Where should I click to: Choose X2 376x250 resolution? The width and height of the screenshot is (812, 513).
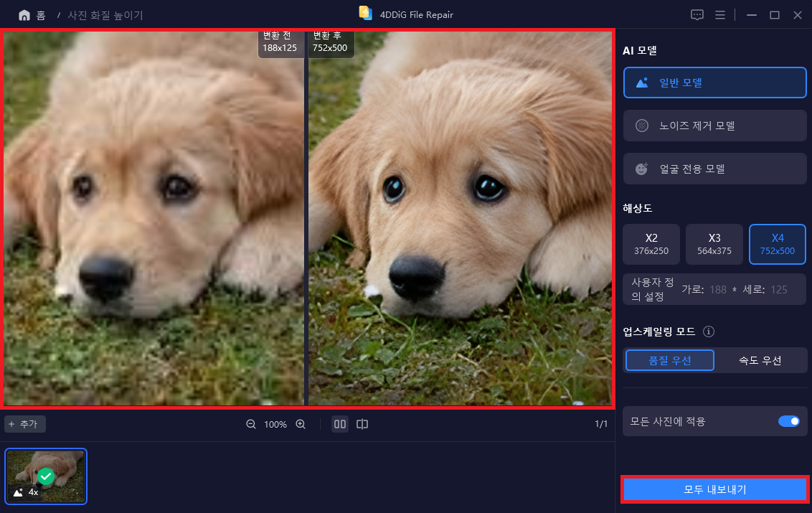coord(651,244)
